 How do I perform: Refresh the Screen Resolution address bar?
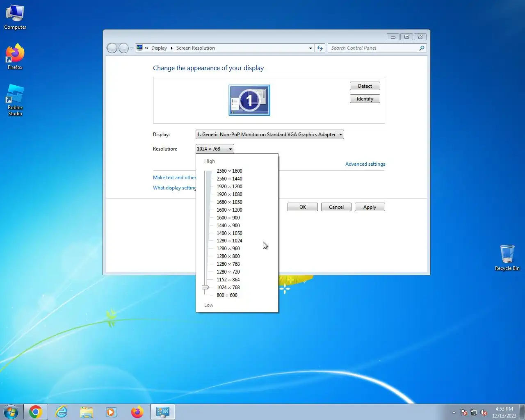pos(320,48)
